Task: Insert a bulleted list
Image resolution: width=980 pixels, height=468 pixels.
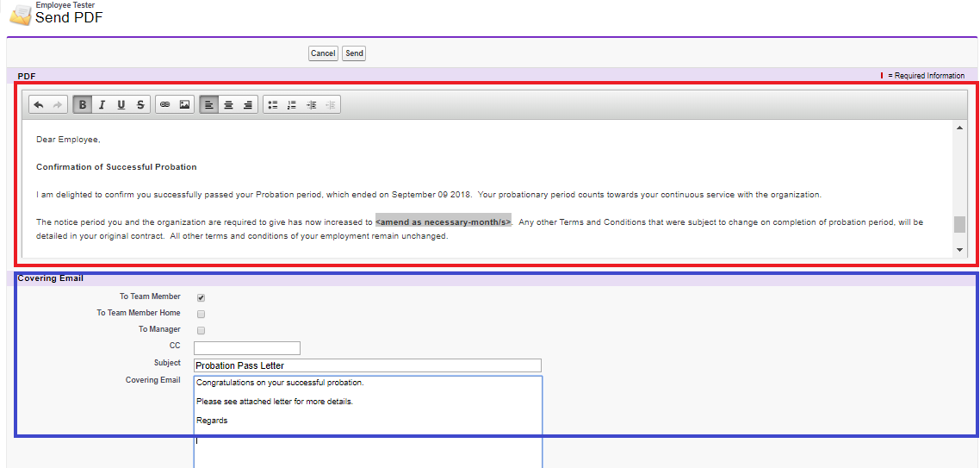Action: click(272, 105)
